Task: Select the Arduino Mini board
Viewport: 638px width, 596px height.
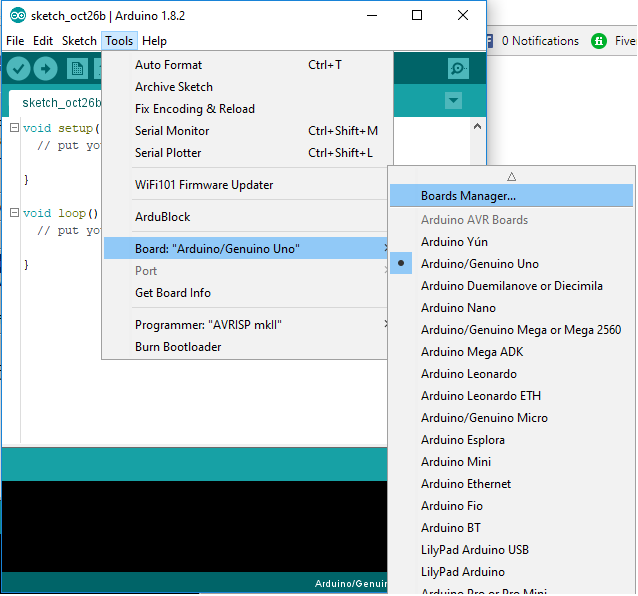Action: click(x=511, y=462)
